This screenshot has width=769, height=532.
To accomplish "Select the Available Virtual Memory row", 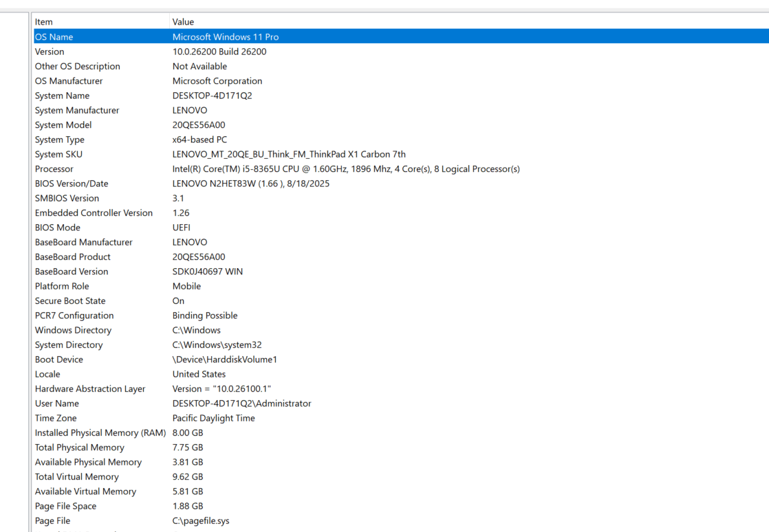I will coord(401,492).
